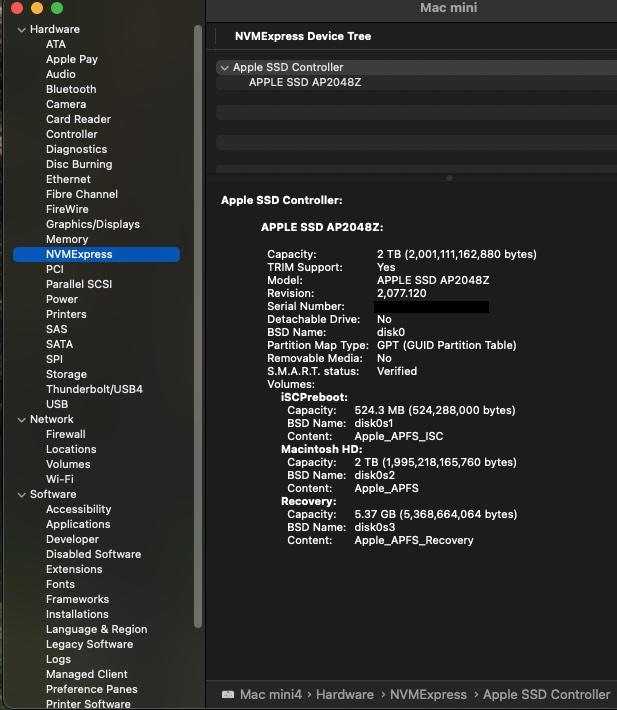Open the Bluetooth hardware section
The image size is (617, 710).
pos(71,89)
